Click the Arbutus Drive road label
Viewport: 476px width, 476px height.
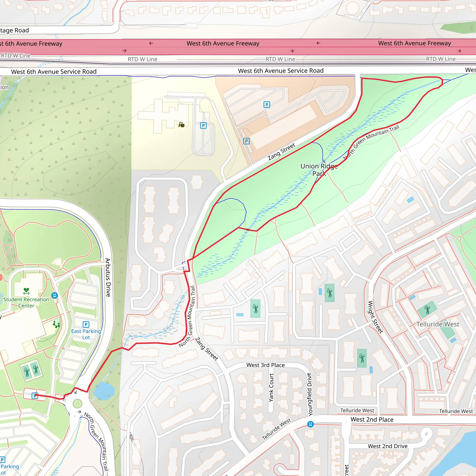click(x=108, y=277)
